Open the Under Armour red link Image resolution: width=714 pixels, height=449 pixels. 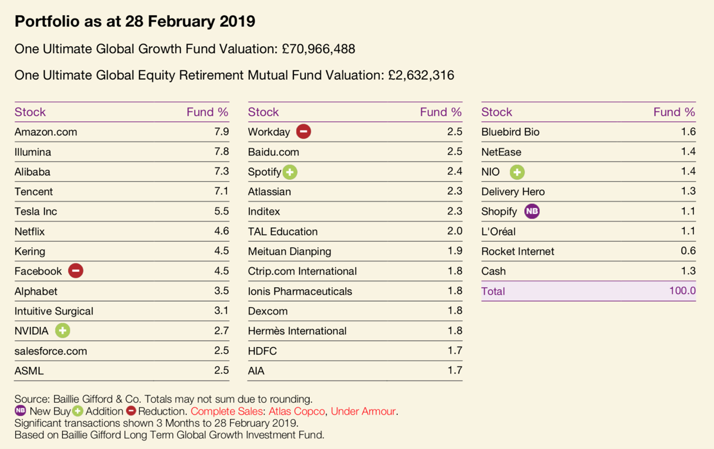click(x=364, y=410)
